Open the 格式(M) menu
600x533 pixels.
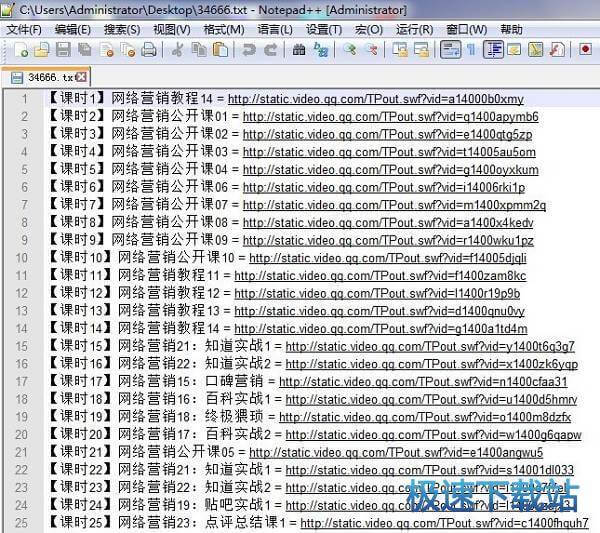[x=224, y=29]
